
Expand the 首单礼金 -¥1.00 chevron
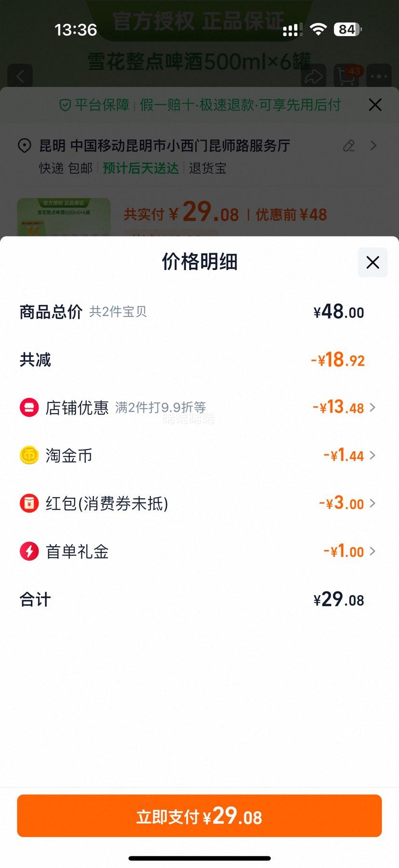(372, 551)
